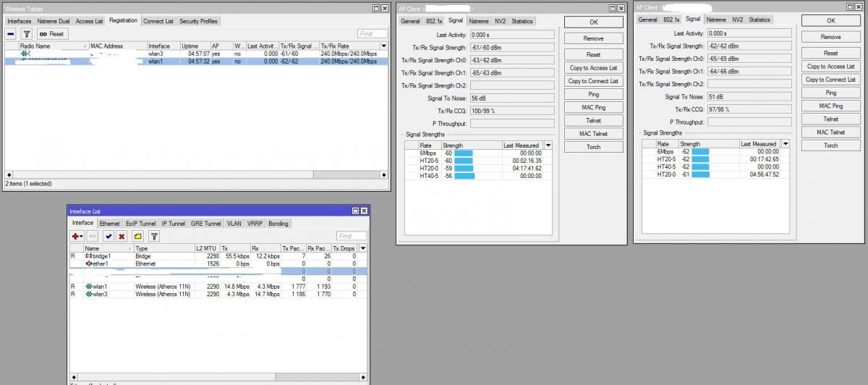Open Signal Strengths column dropdown in left AP Client
Screen dimensions: 868x385
coord(548,145)
